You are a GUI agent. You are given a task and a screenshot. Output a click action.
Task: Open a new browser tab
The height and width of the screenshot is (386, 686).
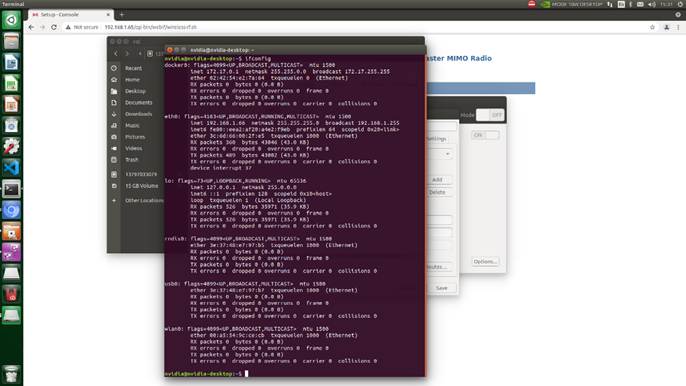[x=122, y=14]
